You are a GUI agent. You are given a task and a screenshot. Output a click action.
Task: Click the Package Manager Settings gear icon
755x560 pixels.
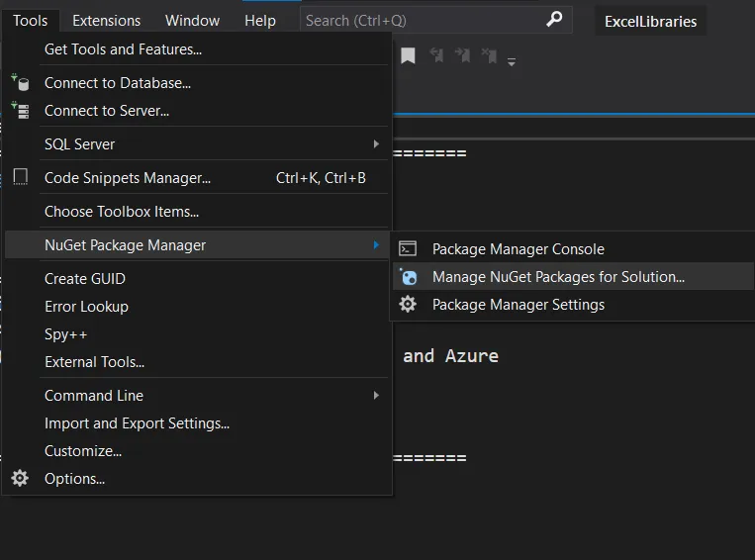pos(408,305)
